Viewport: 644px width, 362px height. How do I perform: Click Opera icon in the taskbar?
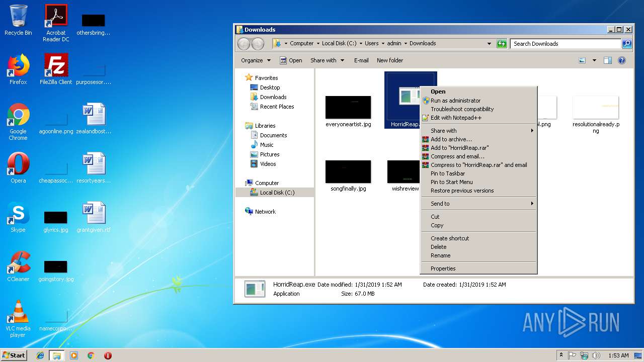click(108, 355)
